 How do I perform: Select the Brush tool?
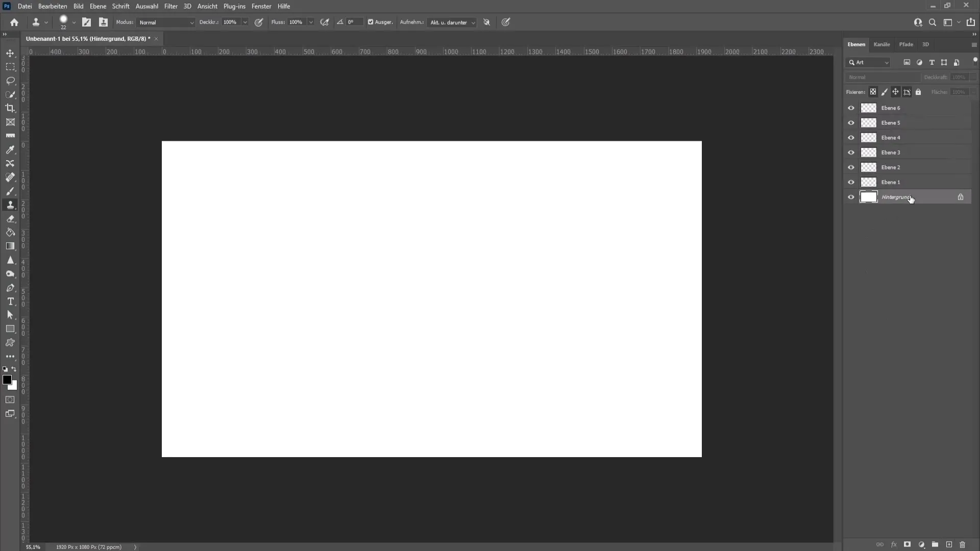(x=10, y=191)
